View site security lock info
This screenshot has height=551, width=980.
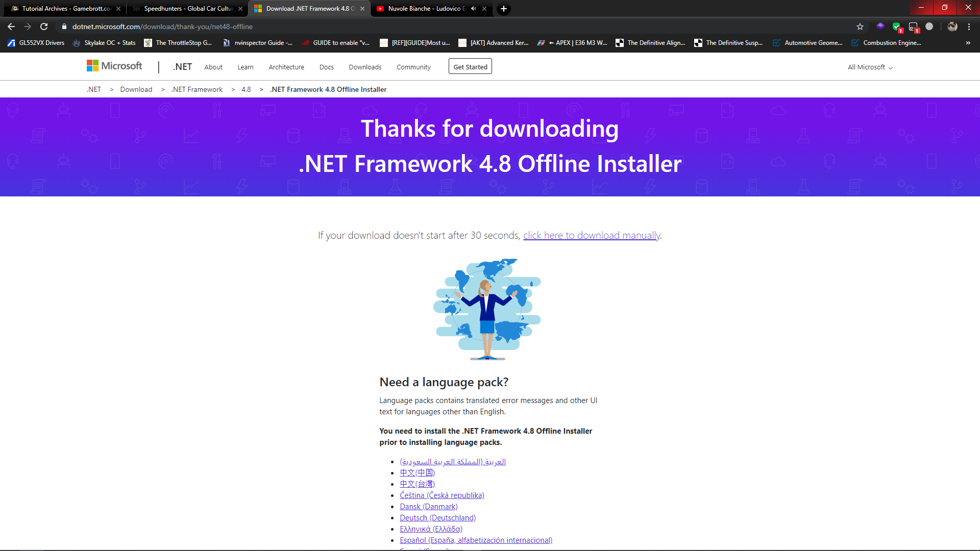click(64, 27)
